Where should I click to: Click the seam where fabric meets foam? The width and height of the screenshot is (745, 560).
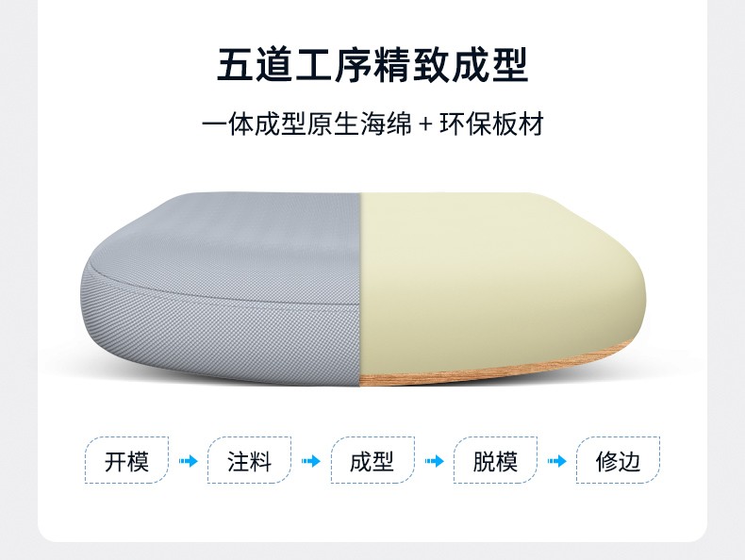pyautogui.click(x=359, y=285)
